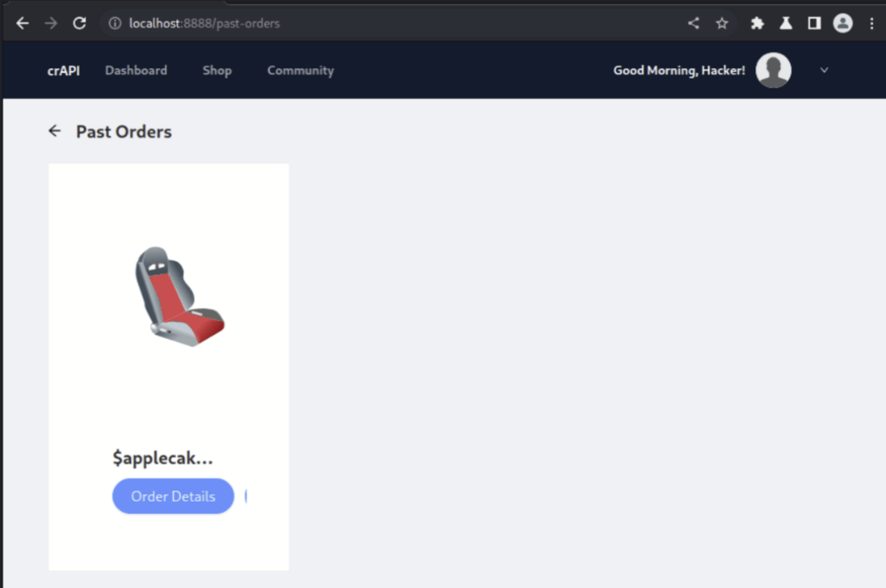The image size is (886, 588).
Task: Toggle the browser side panel
Action: click(x=814, y=23)
